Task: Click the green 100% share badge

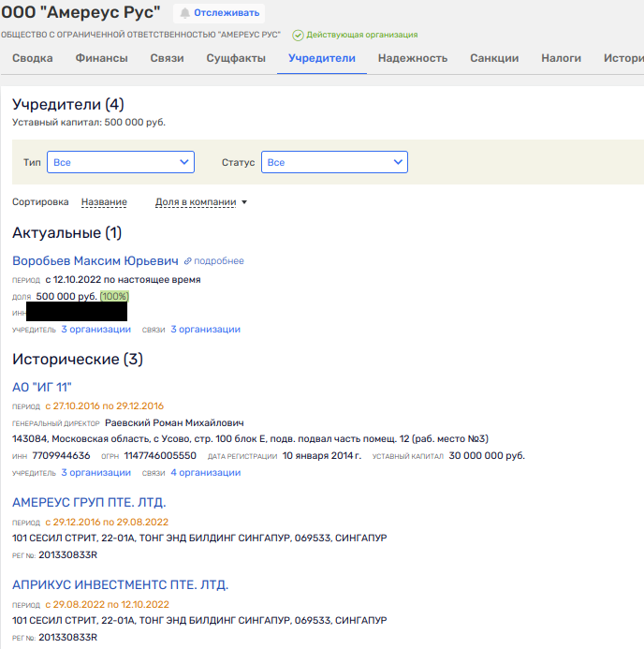Action: point(114,296)
